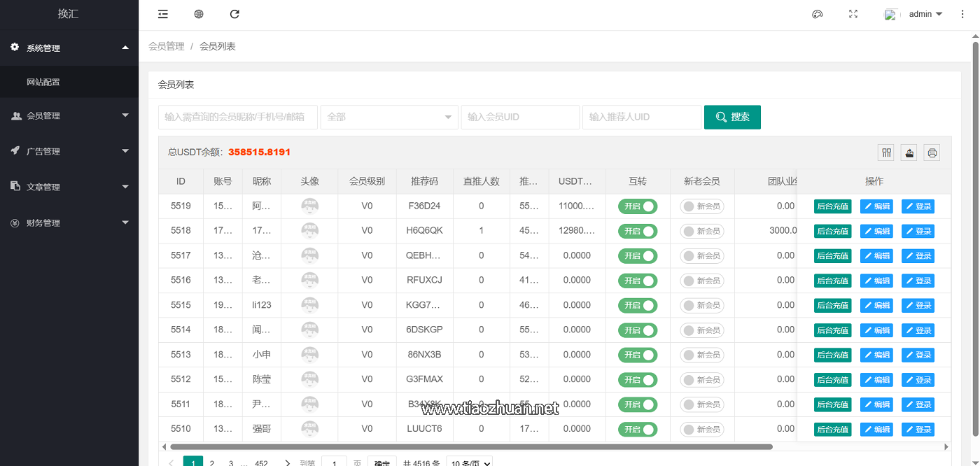Open the 全部 filter dropdown
980x466 pixels.
point(388,117)
